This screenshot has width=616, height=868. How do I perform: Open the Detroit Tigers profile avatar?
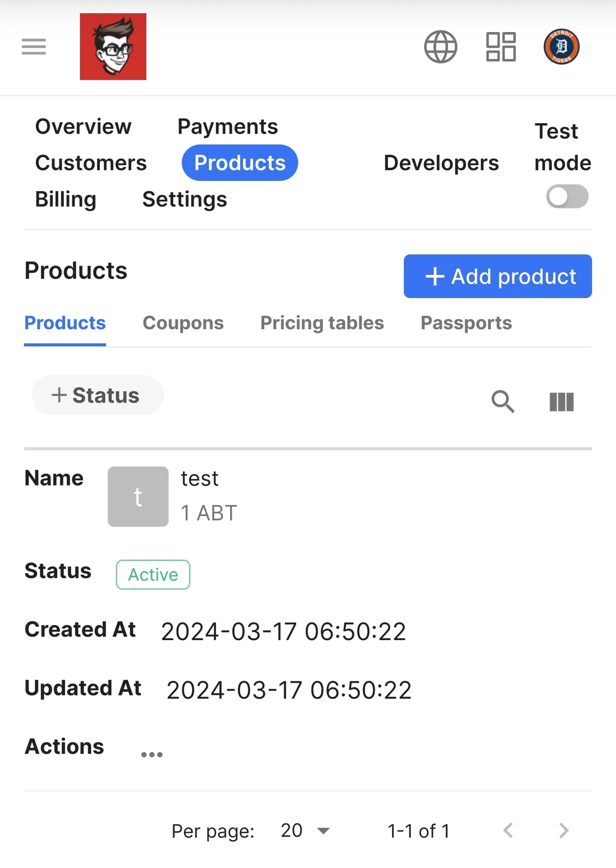tap(562, 47)
